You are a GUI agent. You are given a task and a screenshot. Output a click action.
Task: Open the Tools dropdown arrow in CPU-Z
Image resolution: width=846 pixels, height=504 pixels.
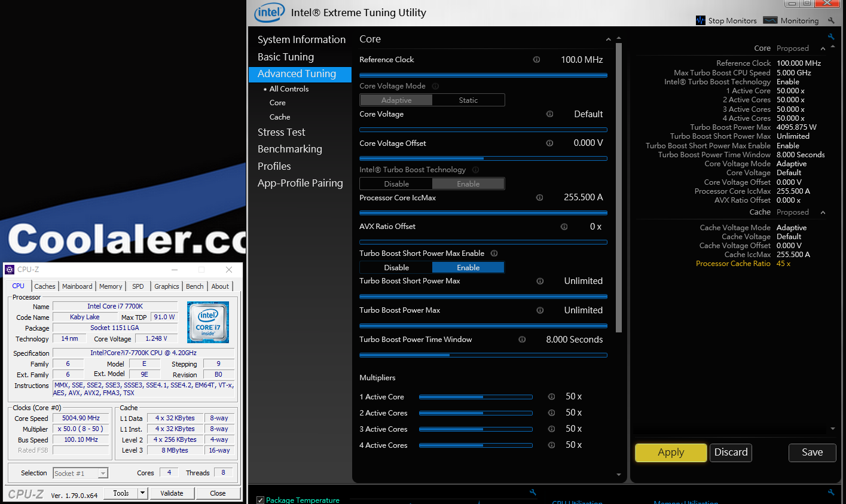[x=142, y=493]
